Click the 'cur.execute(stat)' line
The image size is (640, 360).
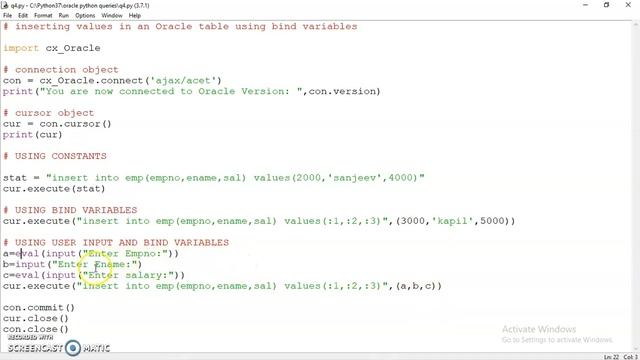pos(54,189)
